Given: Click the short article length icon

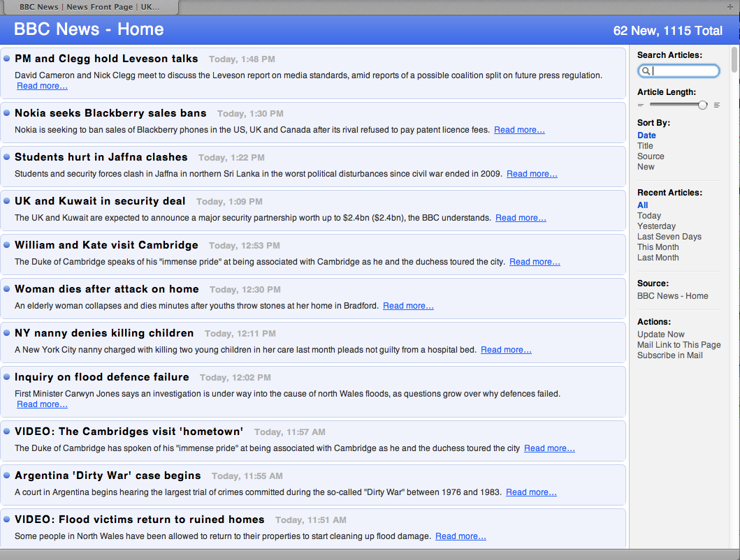Looking at the screenshot, I should (x=640, y=105).
